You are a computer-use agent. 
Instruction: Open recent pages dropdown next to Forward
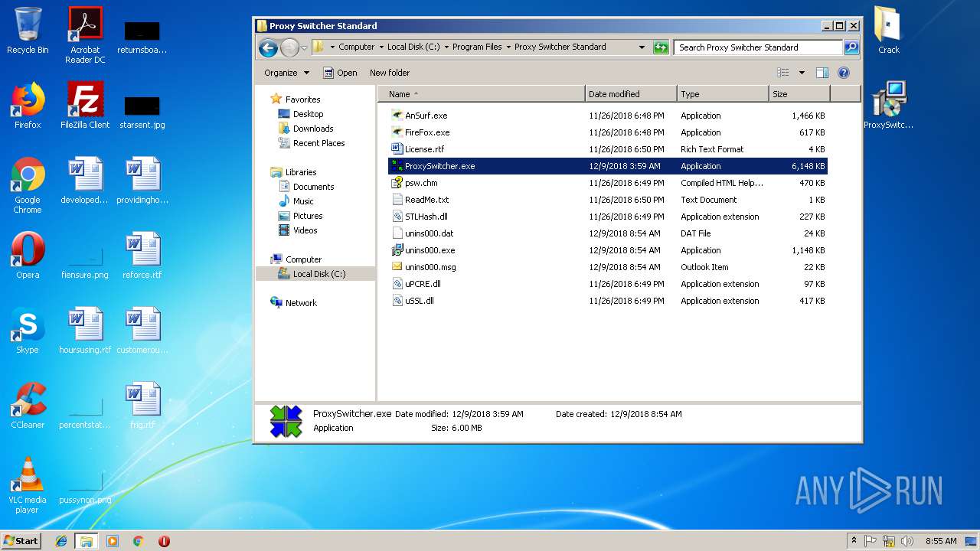[304, 48]
